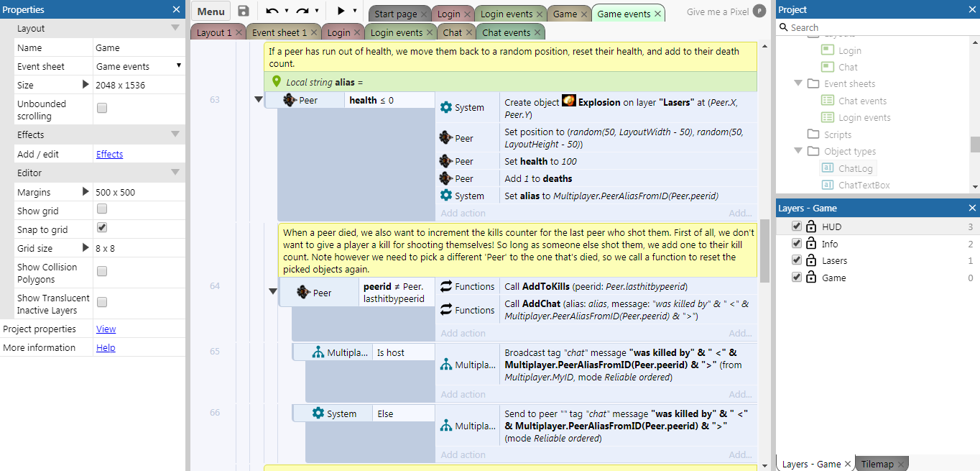Click the Functions icon on AddToKills action
The width and height of the screenshot is (980, 471).
[x=446, y=286]
